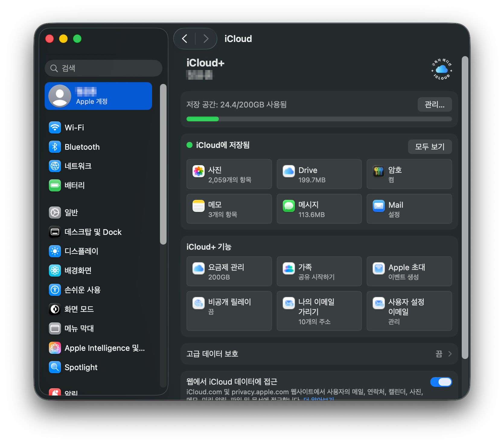
Task: Open 디스플레이 display icon
Action: 55,251
